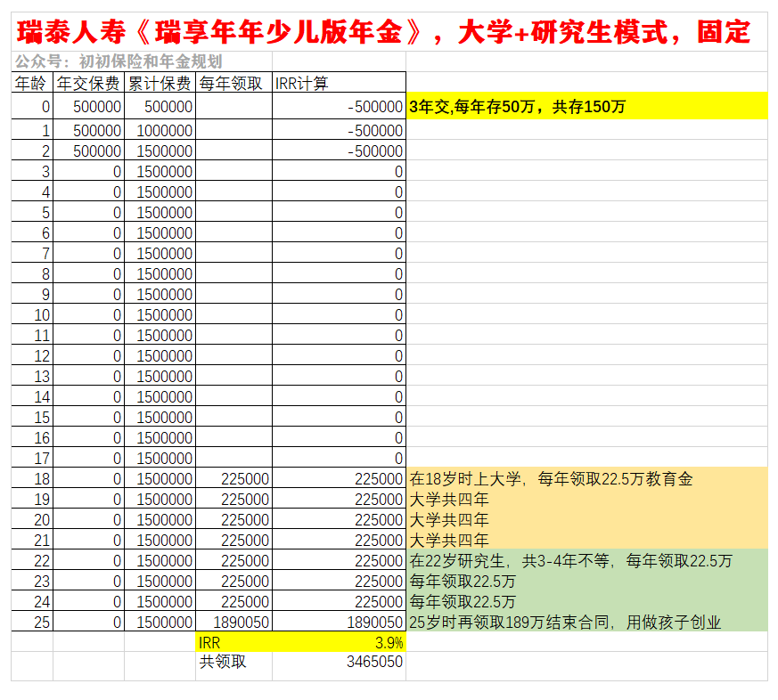
Task: Click the age cell 10
Action: [32, 313]
